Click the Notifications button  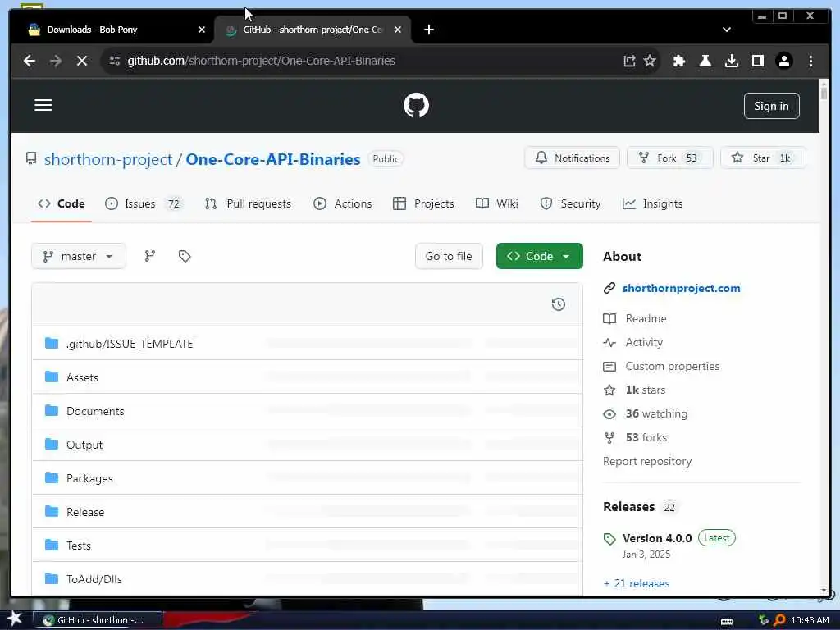pyautogui.click(x=572, y=158)
